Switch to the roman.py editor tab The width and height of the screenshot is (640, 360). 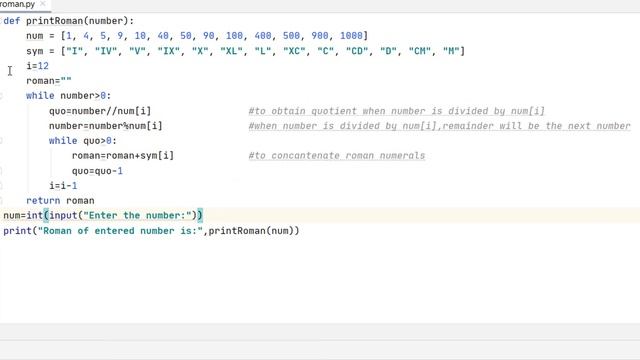17,4
